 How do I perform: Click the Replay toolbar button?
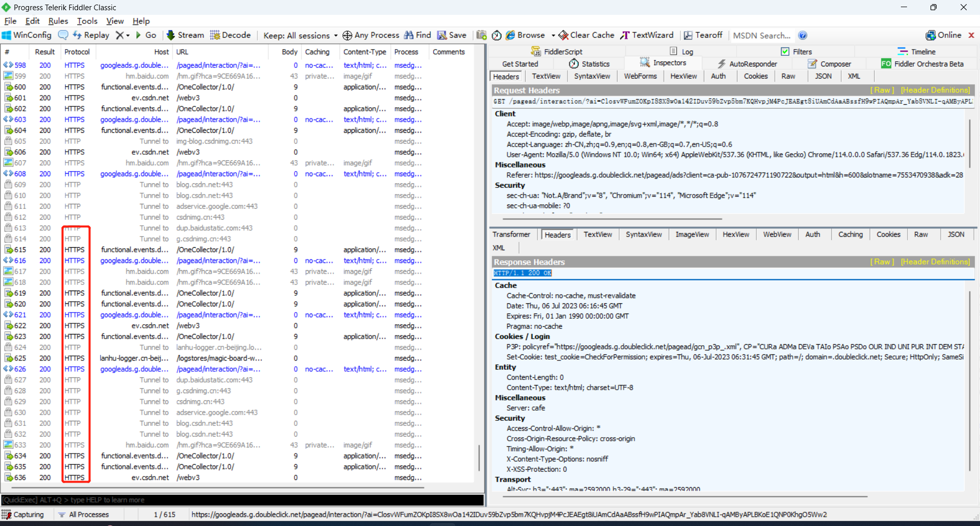click(x=91, y=35)
